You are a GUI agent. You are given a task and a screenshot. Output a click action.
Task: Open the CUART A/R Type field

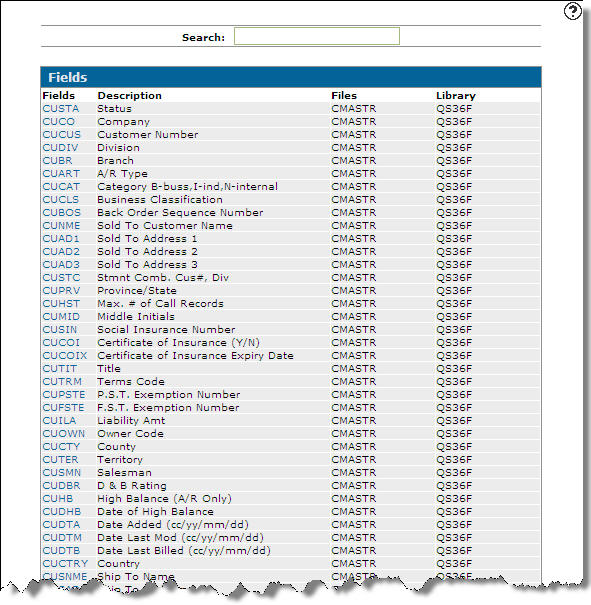tap(61, 174)
